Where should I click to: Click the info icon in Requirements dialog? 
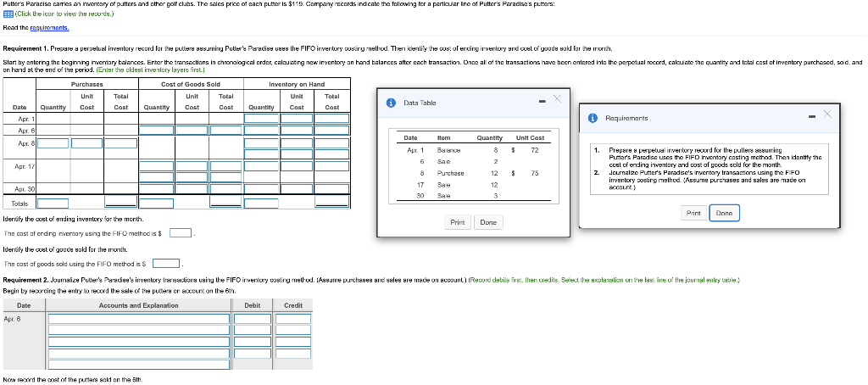593,117
